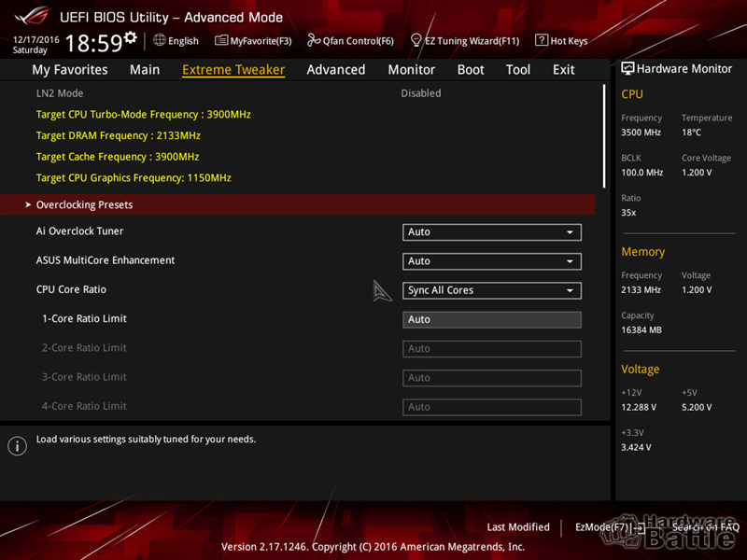This screenshot has height=560, width=747.
Task: Open the Tool tab
Action: click(x=518, y=69)
